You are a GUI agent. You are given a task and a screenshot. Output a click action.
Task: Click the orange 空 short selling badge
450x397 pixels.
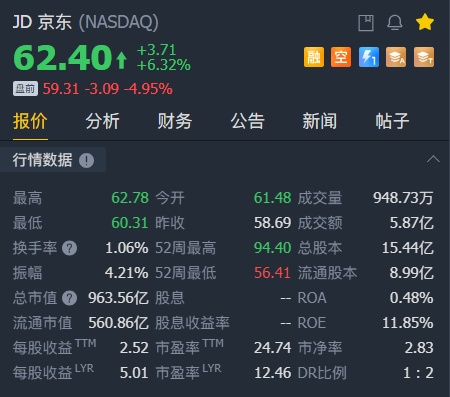click(341, 57)
